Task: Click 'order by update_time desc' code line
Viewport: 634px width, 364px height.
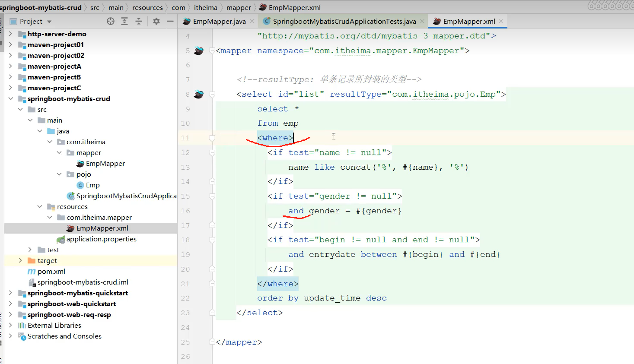Action: 322,298
